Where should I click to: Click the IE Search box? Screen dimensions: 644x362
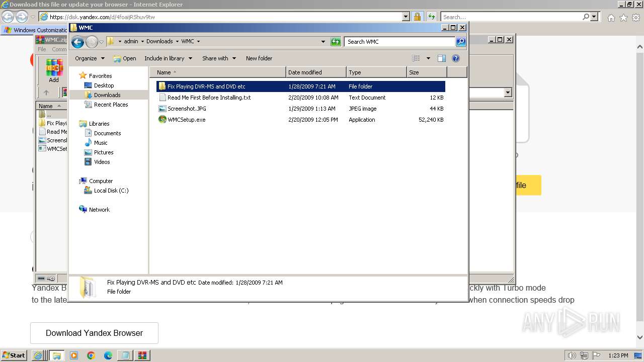512,17
